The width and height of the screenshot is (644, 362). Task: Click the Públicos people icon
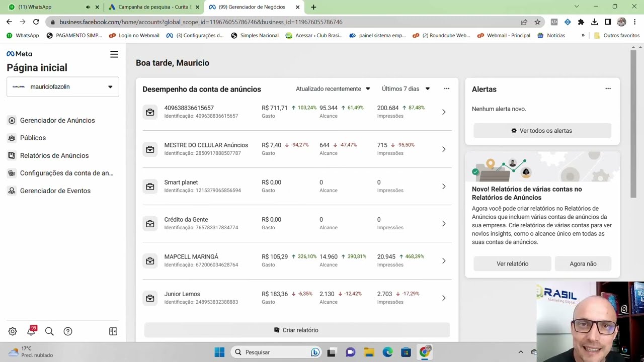[12, 138]
